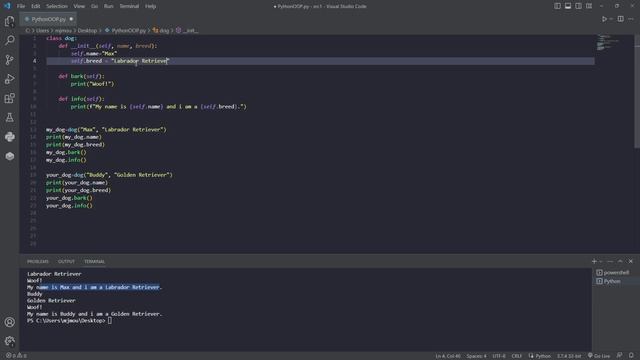
Task: Open the feedback icon in status bar
Action: (620, 356)
